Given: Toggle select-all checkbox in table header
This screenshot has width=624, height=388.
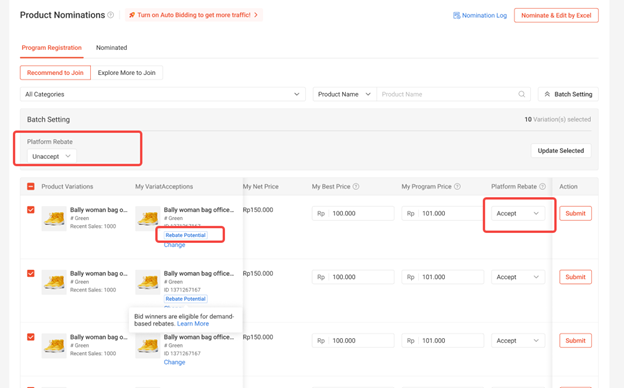Looking at the screenshot, I should pos(31,187).
